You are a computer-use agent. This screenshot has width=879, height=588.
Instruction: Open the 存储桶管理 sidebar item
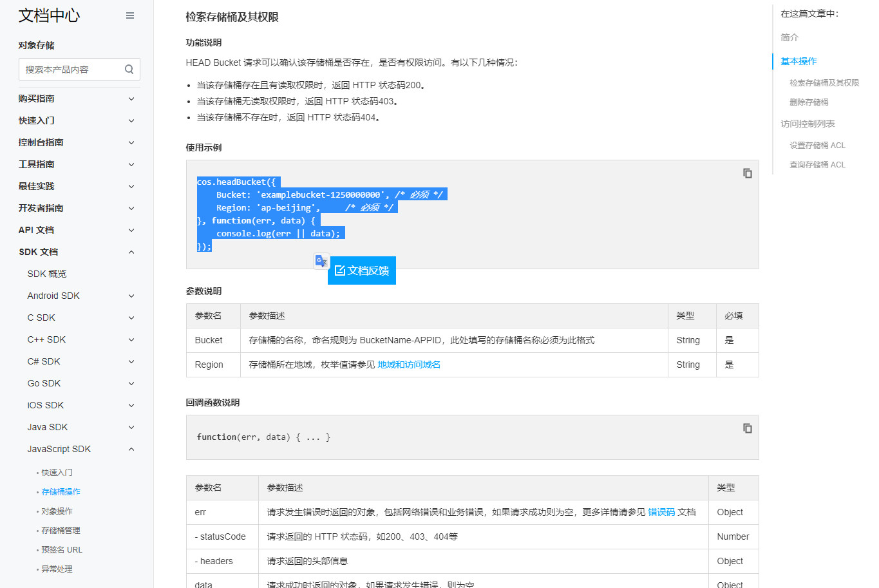pos(61,530)
